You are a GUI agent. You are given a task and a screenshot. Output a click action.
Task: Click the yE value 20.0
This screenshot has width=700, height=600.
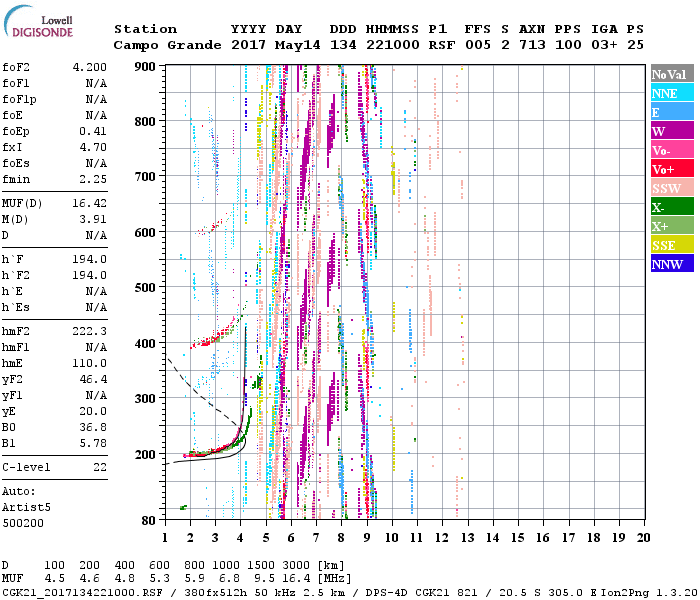93,412
